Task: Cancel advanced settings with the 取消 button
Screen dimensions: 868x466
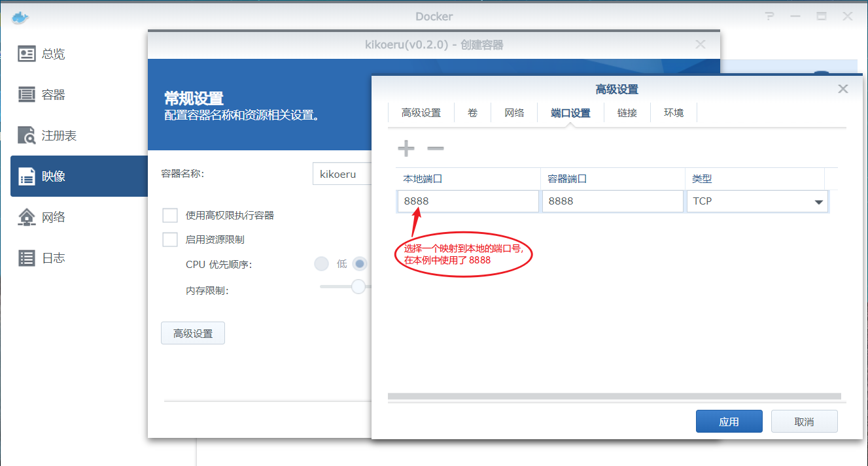Action: click(804, 421)
